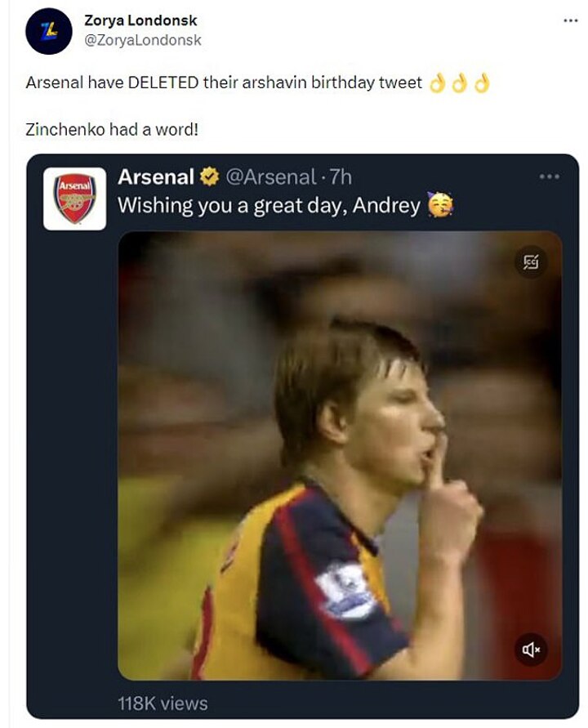Click the first OK hand emoji
Image resolution: width=588 pixels, height=728 pixels.
point(437,83)
